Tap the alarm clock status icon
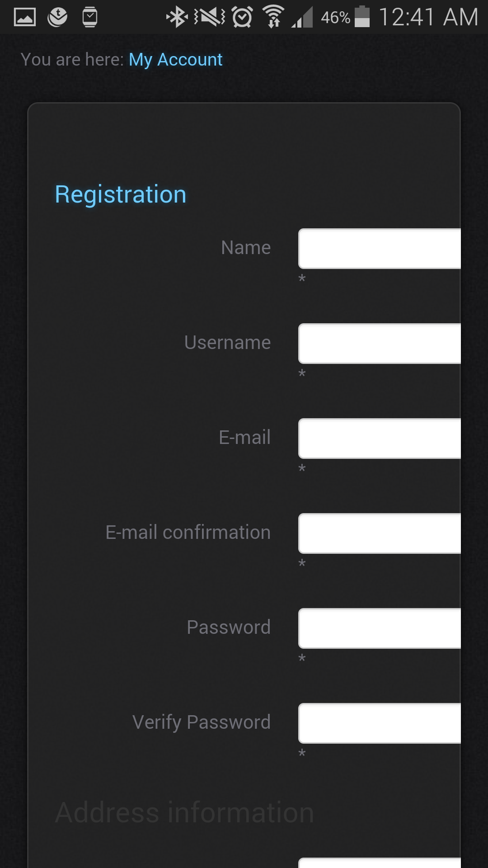Screen dimensions: 488x868 242,17
